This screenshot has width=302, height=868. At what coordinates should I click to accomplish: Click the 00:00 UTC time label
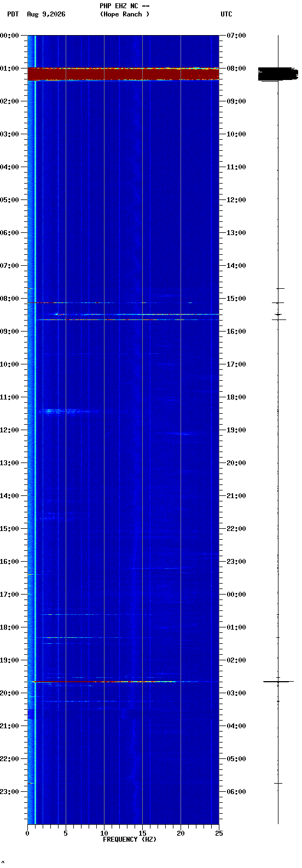coord(236,595)
